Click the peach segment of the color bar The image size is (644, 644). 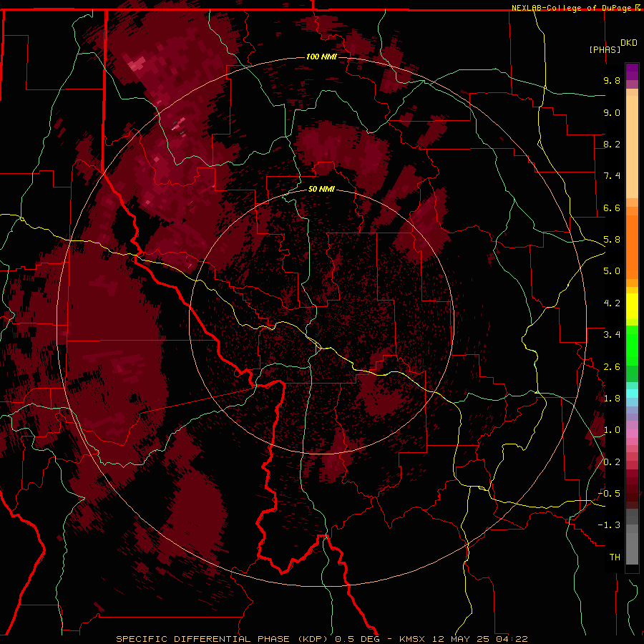[632, 144]
